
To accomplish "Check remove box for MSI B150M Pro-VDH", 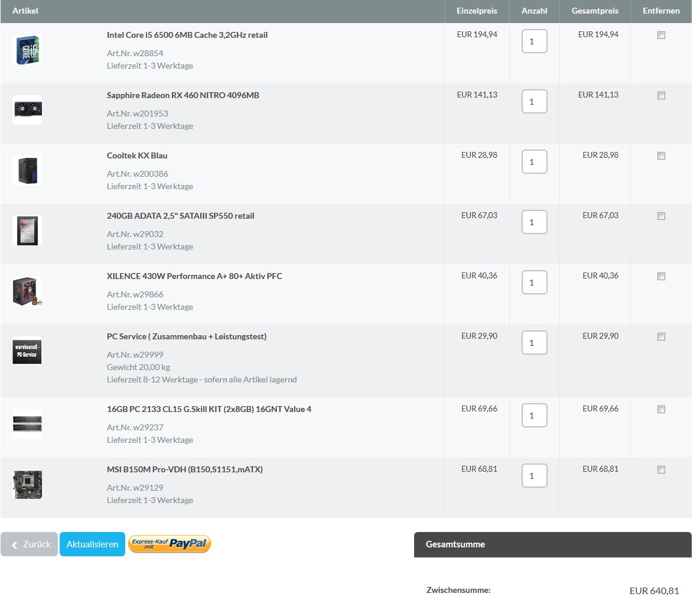I will pos(661,469).
